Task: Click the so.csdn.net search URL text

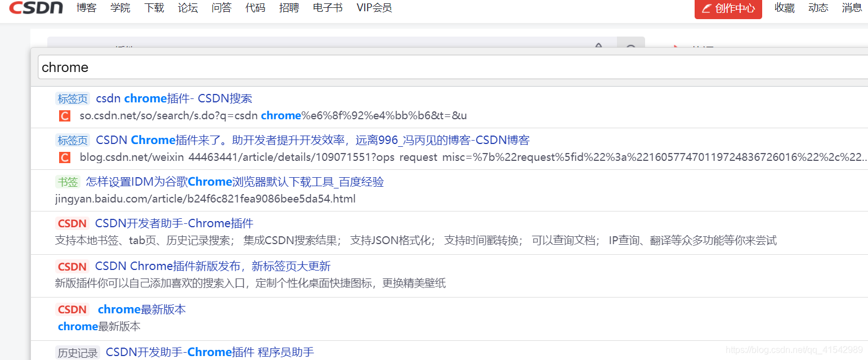Action: pyautogui.click(x=273, y=115)
